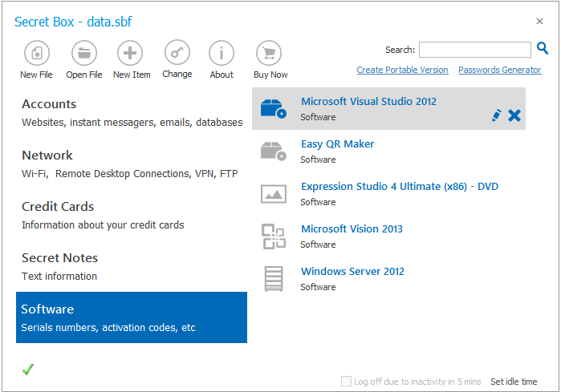This screenshot has height=392, width=561.
Task: Click the search magnifier icon
Action: pos(543,50)
